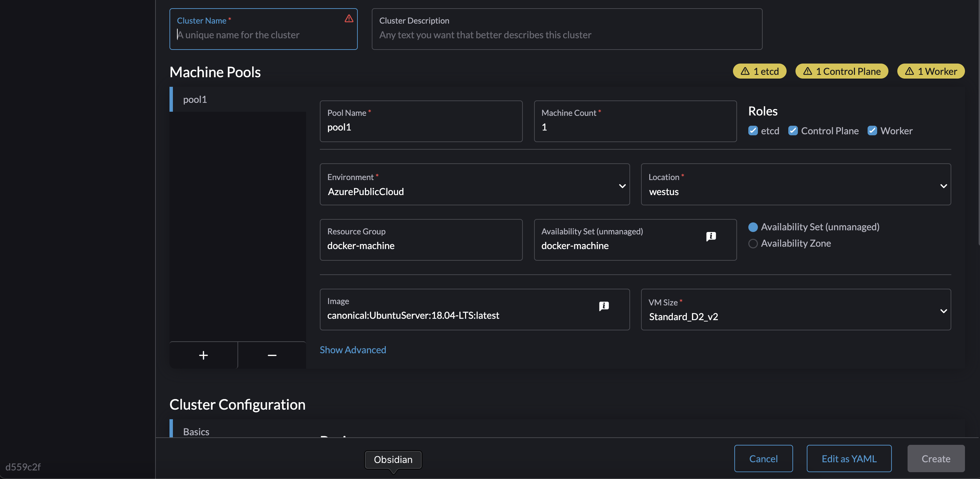
Task: Click the 1 Worker warning badge
Action: [930, 71]
